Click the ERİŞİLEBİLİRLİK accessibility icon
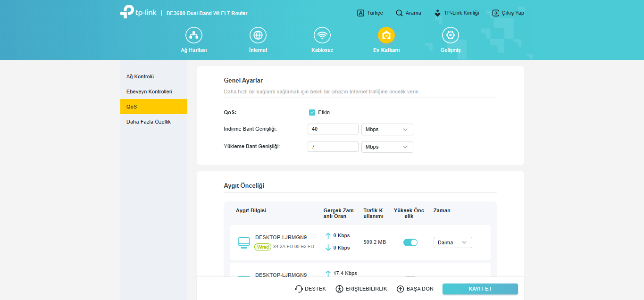This screenshot has height=300, width=644. point(339,289)
